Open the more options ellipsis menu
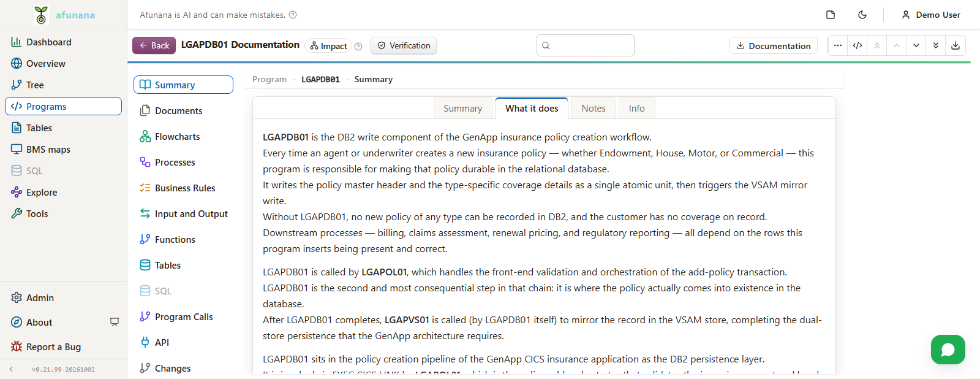Image resolution: width=980 pixels, height=379 pixels. (838, 45)
